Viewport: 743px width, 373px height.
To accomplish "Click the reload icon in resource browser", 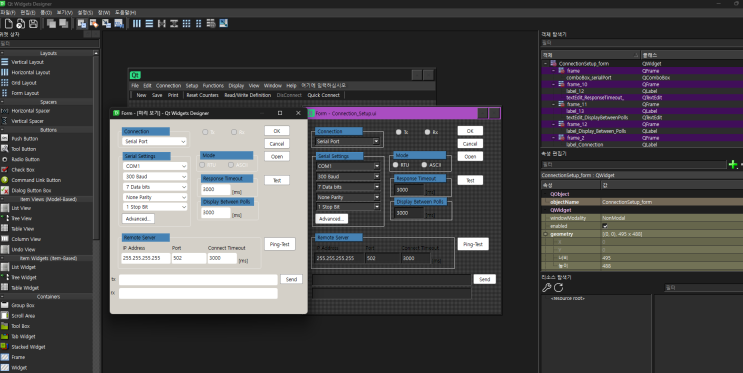I will [x=558, y=288].
